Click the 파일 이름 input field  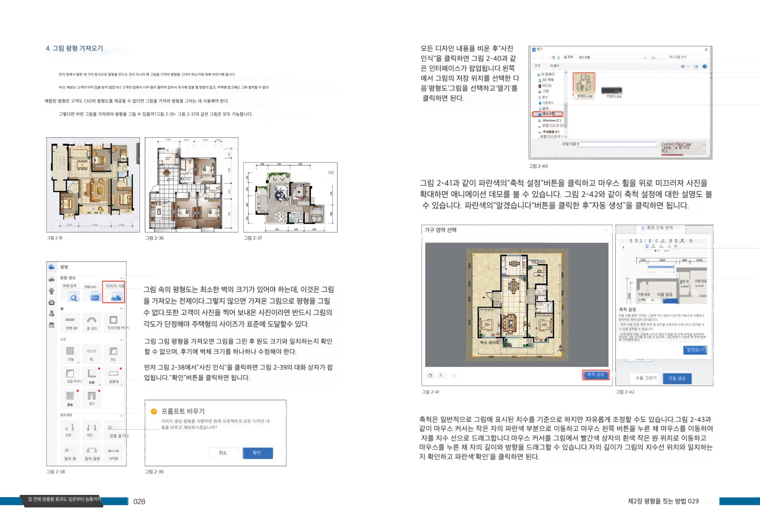(x=617, y=144)
